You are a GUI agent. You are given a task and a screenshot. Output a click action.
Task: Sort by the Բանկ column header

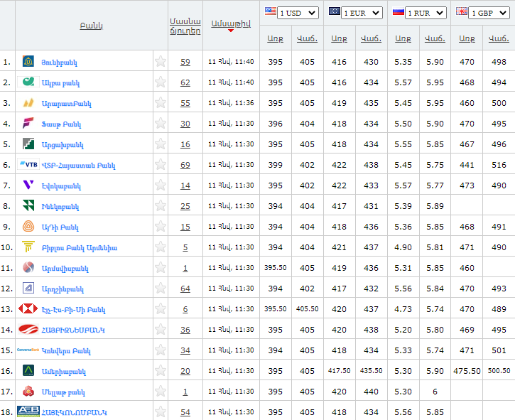point(91,26)
